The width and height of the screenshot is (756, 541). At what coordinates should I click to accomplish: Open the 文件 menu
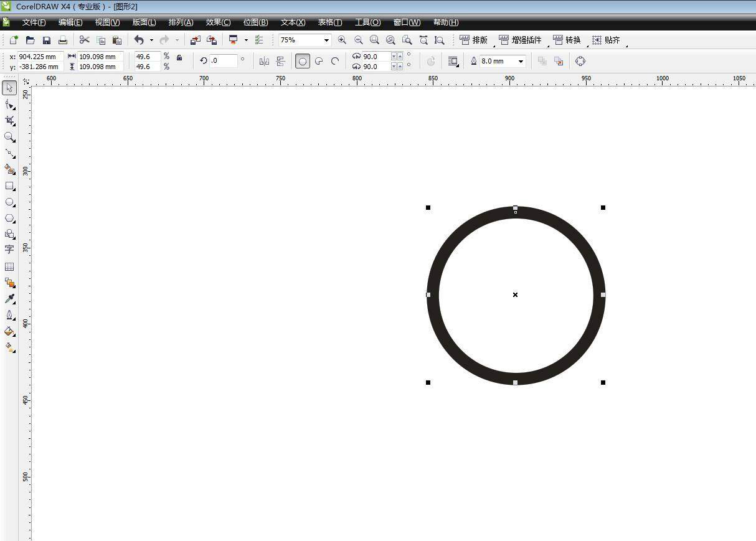[33, 22]
